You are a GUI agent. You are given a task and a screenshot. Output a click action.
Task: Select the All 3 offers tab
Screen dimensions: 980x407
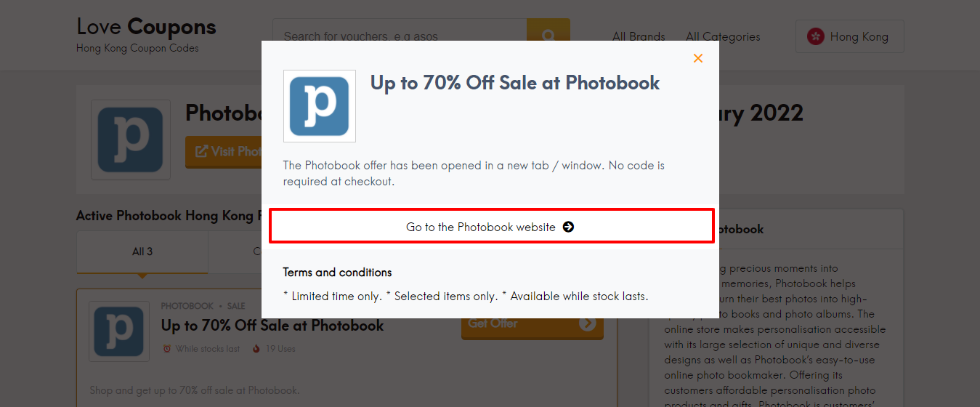click(142, 251)
